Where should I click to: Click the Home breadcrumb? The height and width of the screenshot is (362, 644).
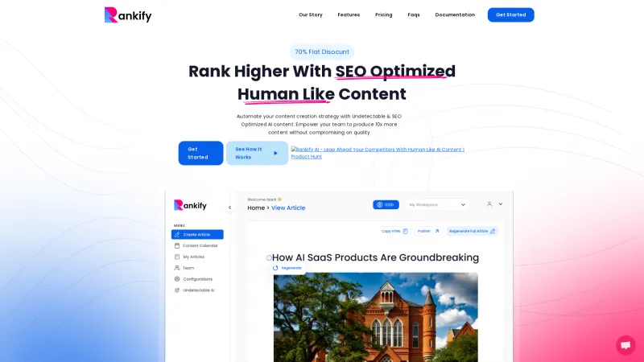pyautogui.click(x=256, y=208)
